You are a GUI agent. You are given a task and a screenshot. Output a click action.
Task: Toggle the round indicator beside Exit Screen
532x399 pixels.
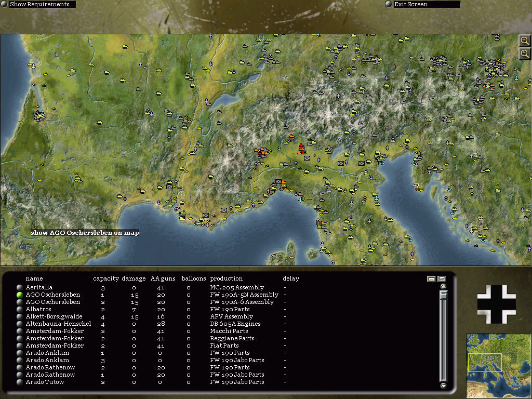[x=389, y=4]
